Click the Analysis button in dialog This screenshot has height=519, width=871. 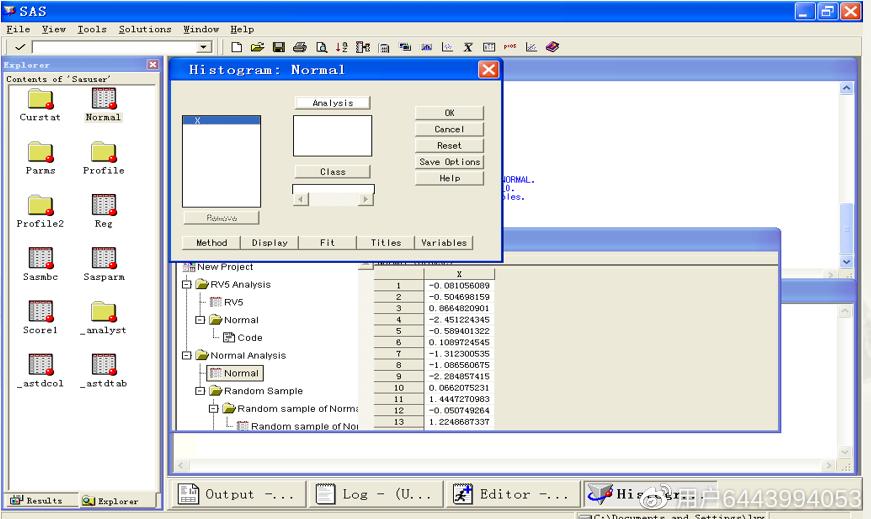pos(332,103)
